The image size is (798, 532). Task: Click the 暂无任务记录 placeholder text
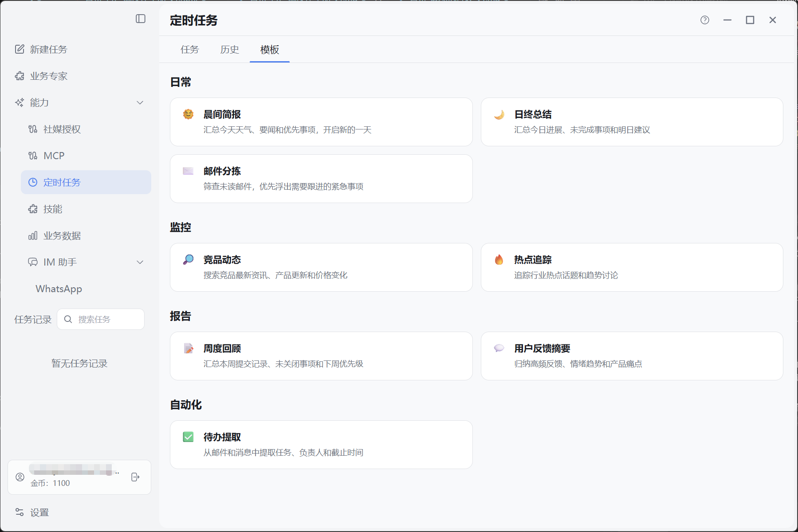click(x=79, y=364)
